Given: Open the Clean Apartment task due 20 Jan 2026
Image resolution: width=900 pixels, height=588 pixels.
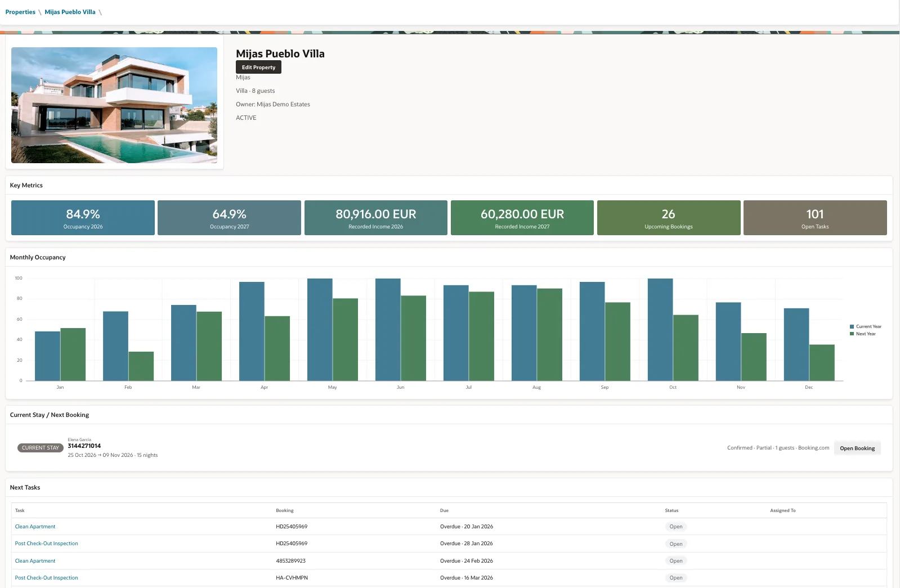Looking at the screenshot, I should tap(35, 527).
